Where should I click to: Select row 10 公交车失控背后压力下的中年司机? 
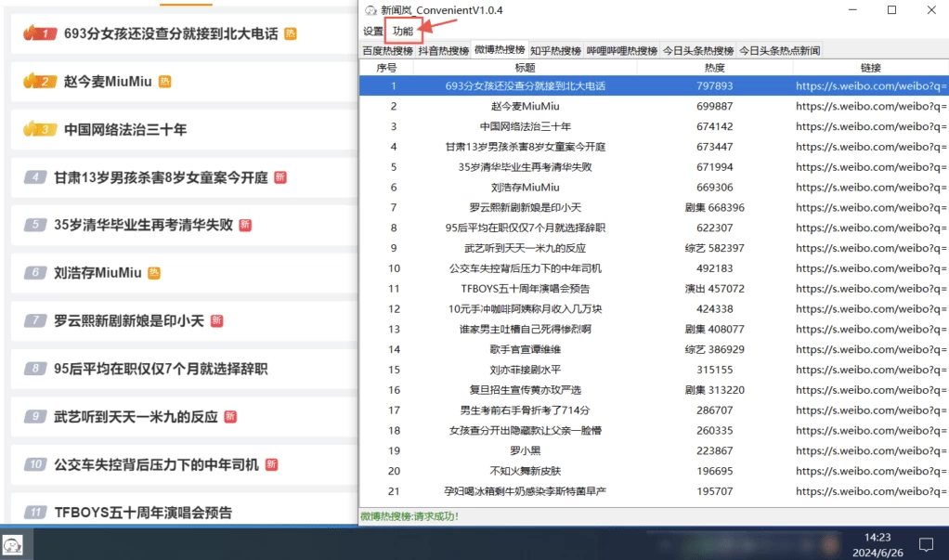pos(525,268)
